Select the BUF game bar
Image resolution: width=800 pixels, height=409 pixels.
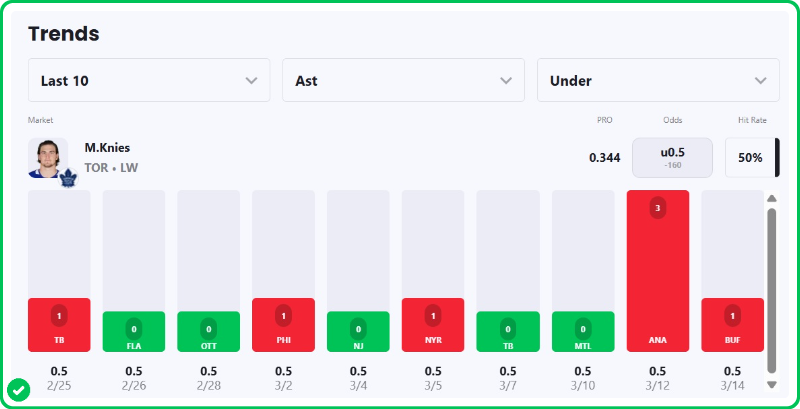pyautogui.click(x=732, y=324)
